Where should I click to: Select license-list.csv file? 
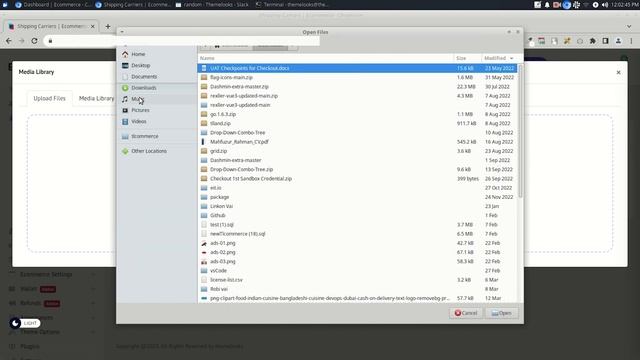(357, 280)
